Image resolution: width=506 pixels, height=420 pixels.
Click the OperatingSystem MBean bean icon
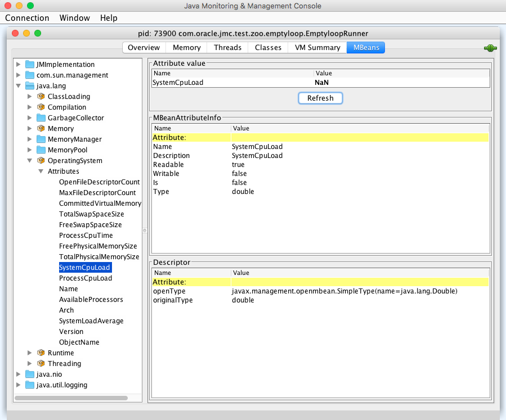tap(41, 161)
